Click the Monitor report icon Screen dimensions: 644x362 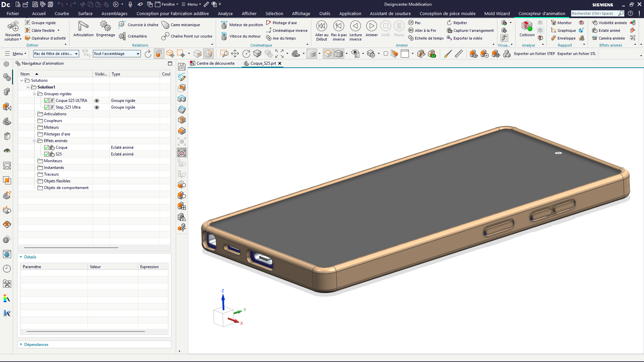tap(561, 23)
